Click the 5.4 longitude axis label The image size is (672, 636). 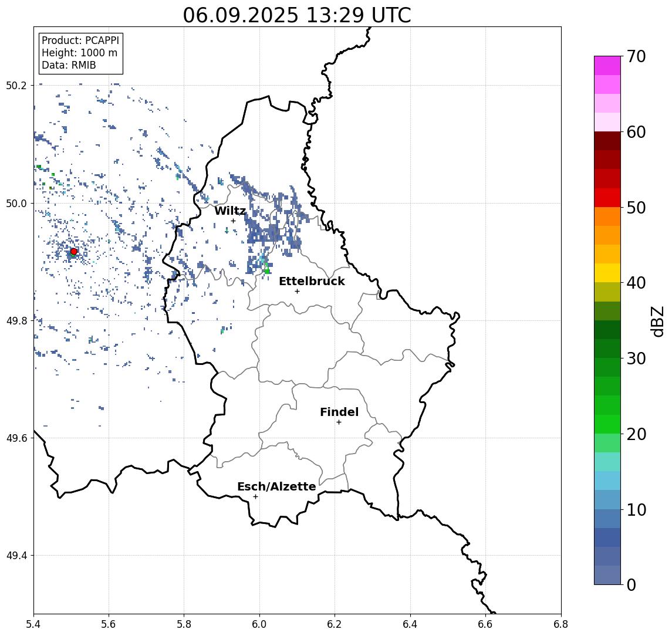click(x=33, y=624)
